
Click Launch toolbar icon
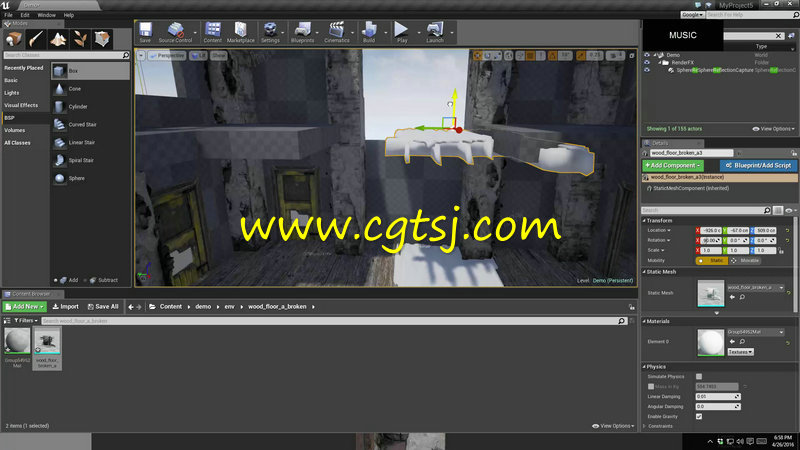[435, 32]
